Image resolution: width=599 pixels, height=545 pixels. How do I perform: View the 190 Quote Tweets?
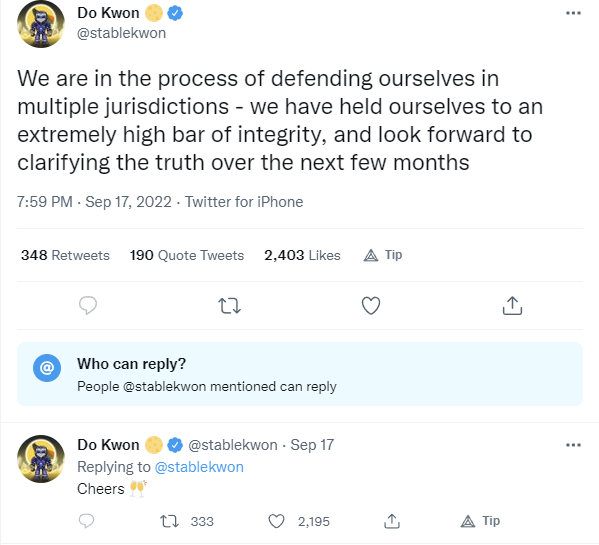[186, 255]
